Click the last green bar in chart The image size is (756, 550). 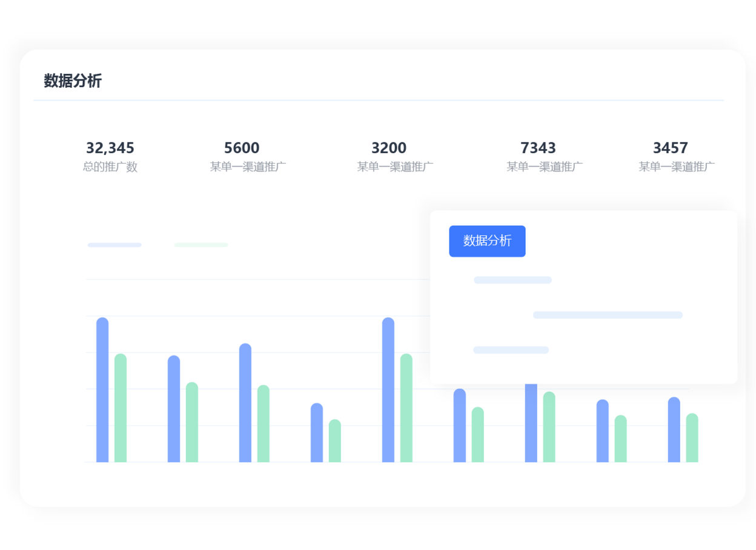[692, 437]
